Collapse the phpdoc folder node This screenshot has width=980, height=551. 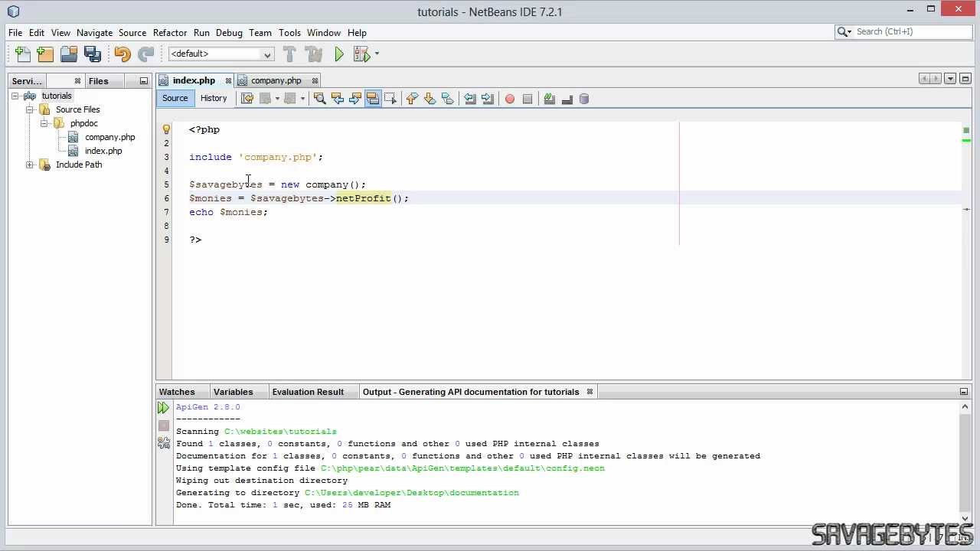tap(44, 123)
